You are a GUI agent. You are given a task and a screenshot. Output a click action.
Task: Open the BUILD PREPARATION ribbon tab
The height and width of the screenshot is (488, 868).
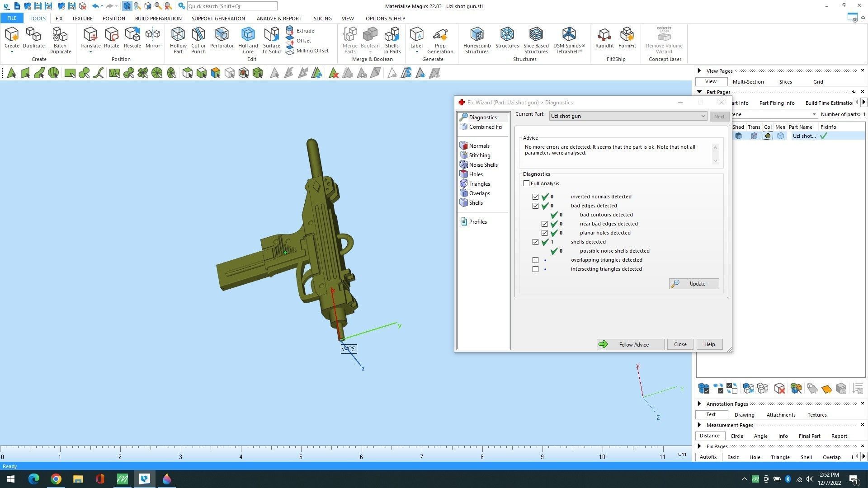point(158,19)
